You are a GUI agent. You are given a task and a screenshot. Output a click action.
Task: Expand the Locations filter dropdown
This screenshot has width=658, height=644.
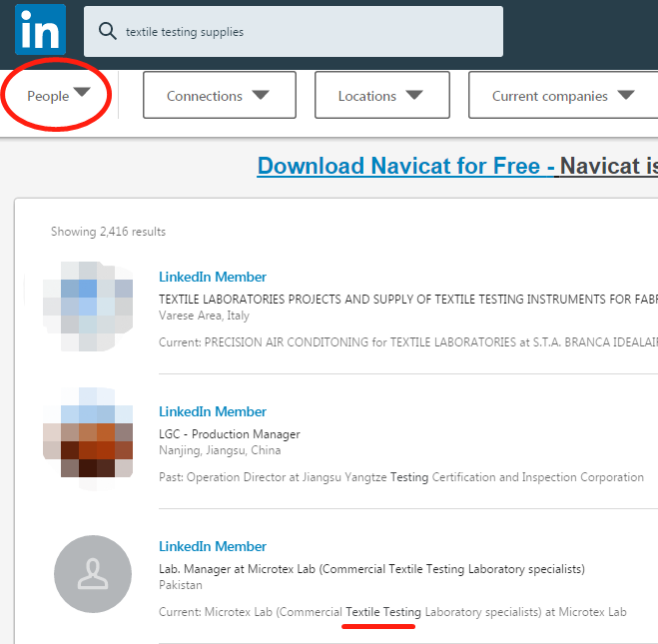point(381,96)
